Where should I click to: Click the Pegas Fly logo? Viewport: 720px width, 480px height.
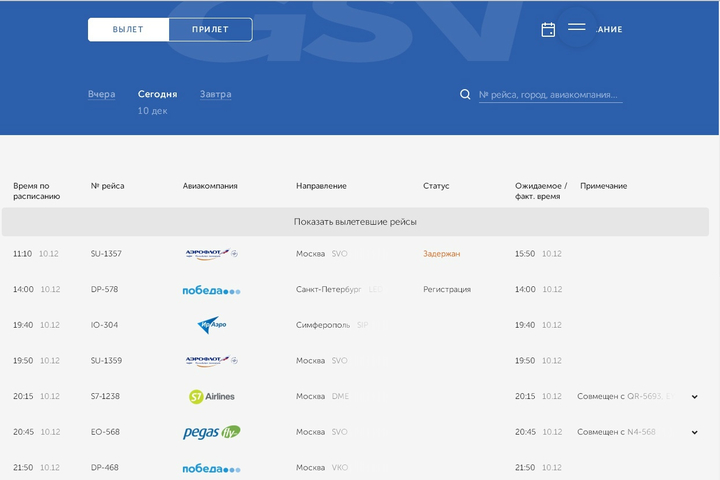[x=211, y=432]
